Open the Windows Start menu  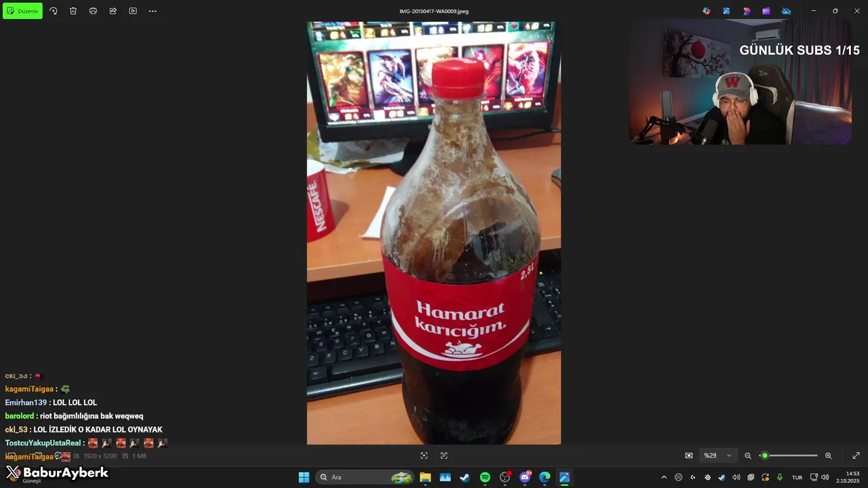point(304,477)
